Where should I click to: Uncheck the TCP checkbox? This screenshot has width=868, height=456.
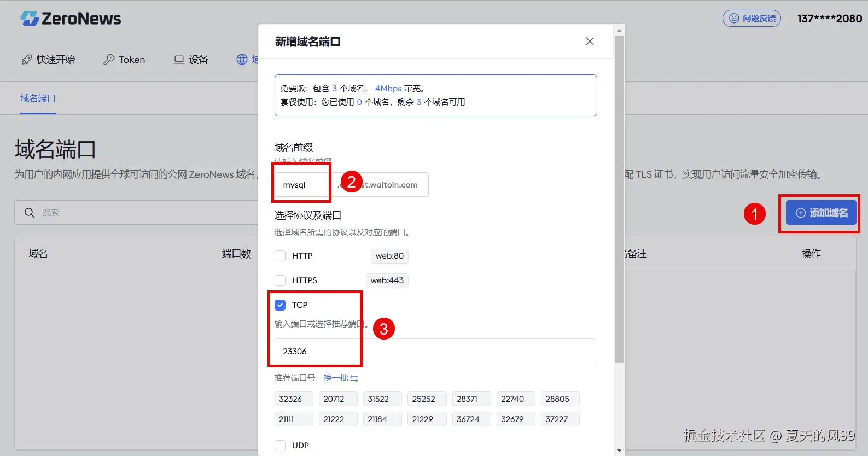pos(280,305)
